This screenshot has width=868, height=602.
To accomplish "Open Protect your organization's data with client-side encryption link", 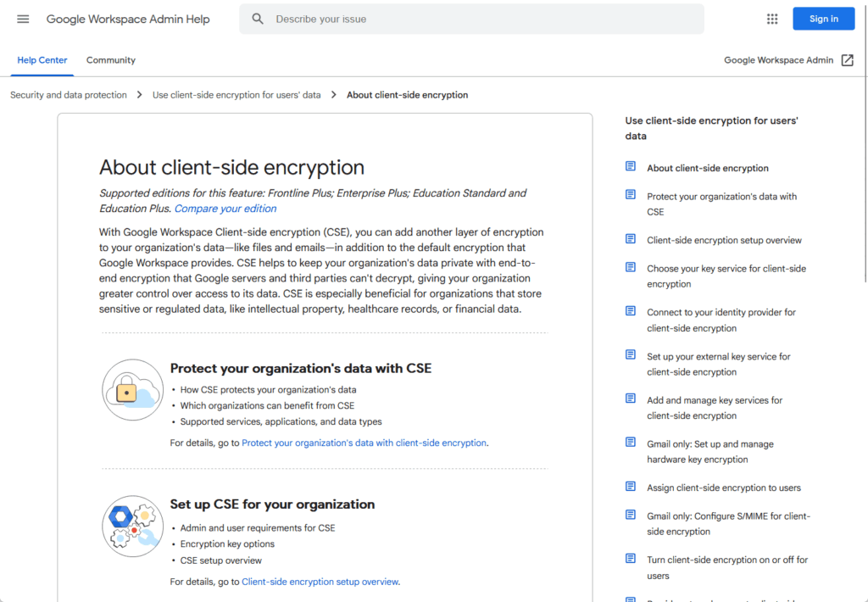I will (364, 443).
